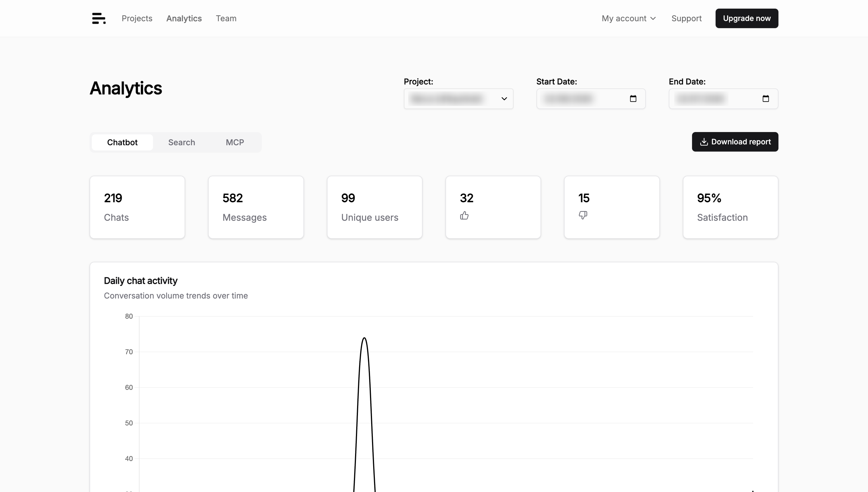
Task: Open the Support link
Action: click(x=686, y=18)
